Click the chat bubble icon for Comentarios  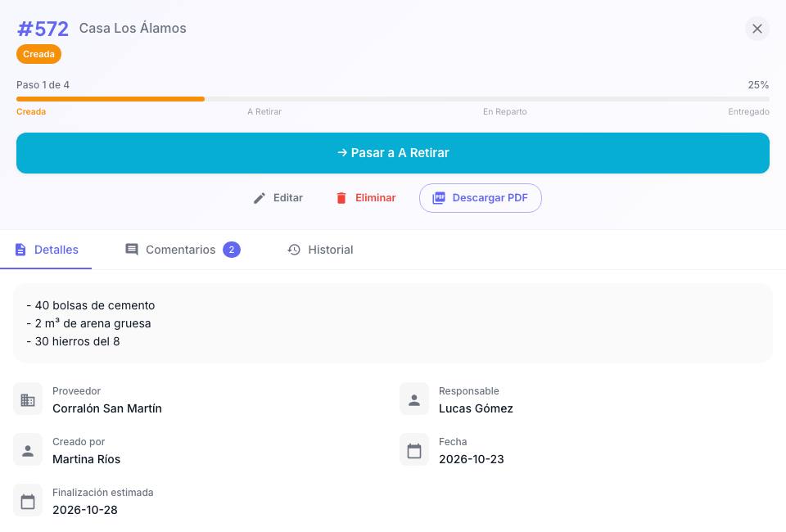(x=132, y=250)
